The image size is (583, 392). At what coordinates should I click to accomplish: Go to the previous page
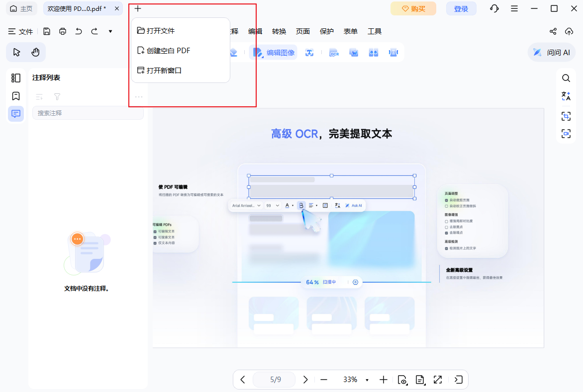pos(243,380)
